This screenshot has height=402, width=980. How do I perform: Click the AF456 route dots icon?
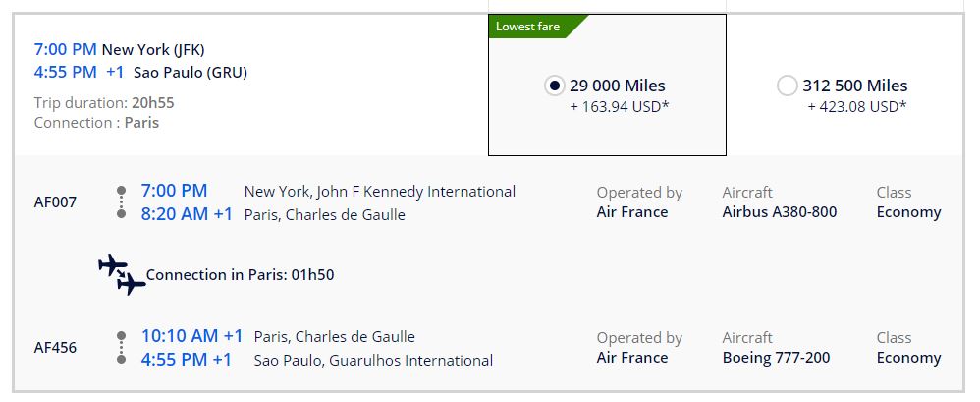[x=121, y=347]
